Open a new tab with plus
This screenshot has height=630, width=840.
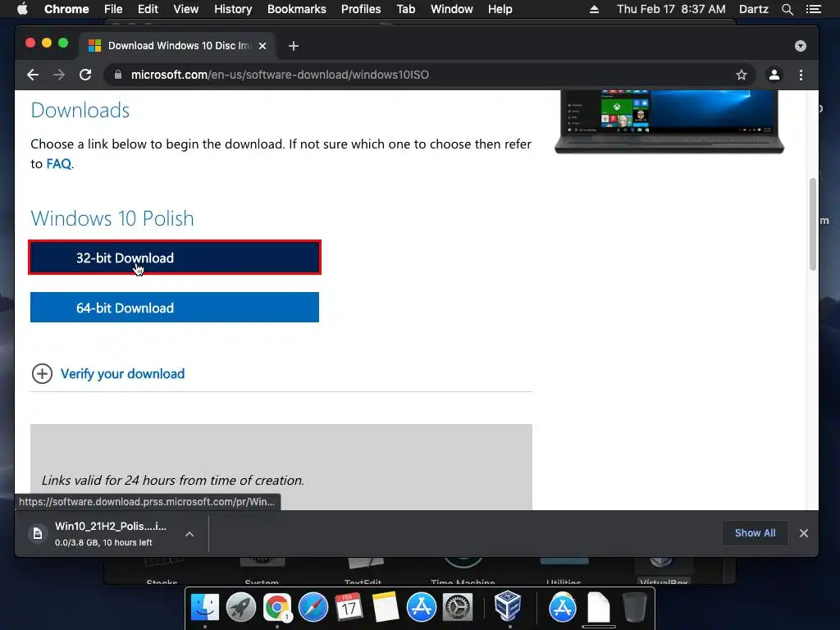[x=294, y=46]
